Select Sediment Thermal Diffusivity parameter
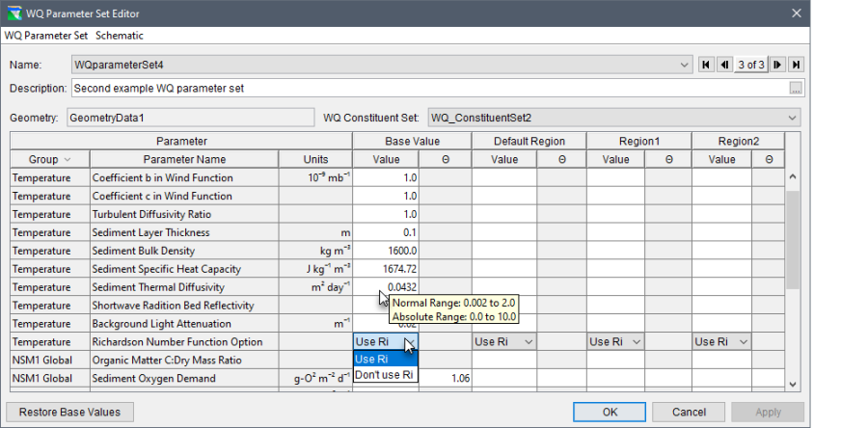This screenshot has width=868, height=428. click(184, 287)
